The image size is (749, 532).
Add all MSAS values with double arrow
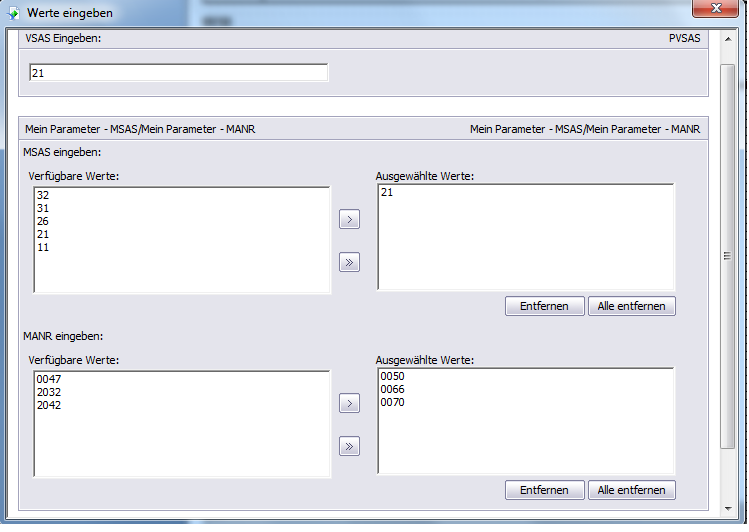pos(349,262)
